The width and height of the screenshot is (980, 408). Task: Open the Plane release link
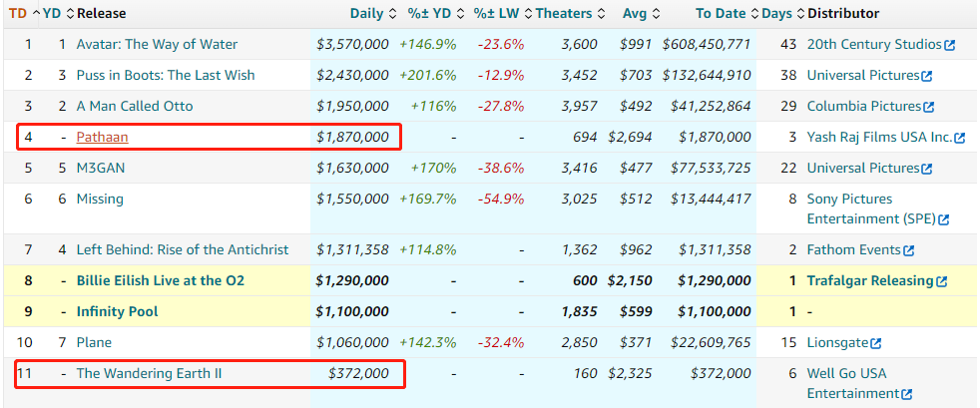pos(94,342)
